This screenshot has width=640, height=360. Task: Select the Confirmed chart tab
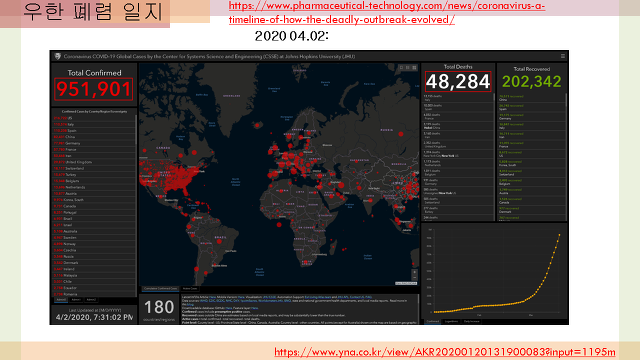pyautogui.click(x=433, y=322)
